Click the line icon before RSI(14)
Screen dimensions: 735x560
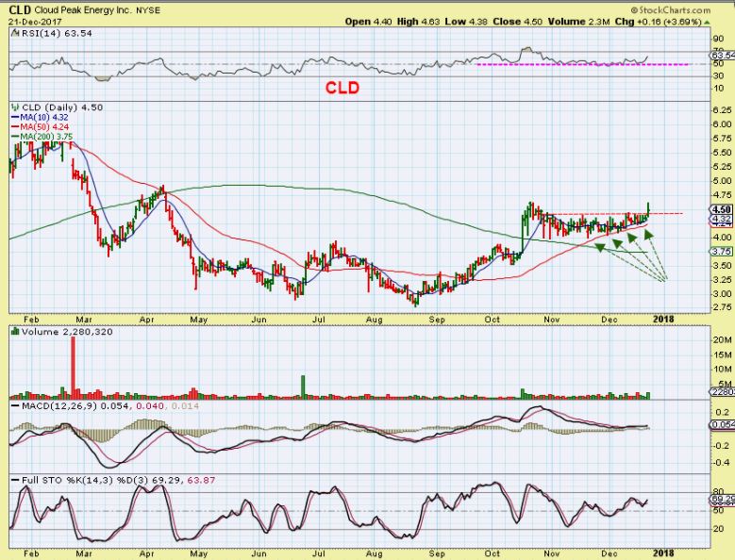15,33
